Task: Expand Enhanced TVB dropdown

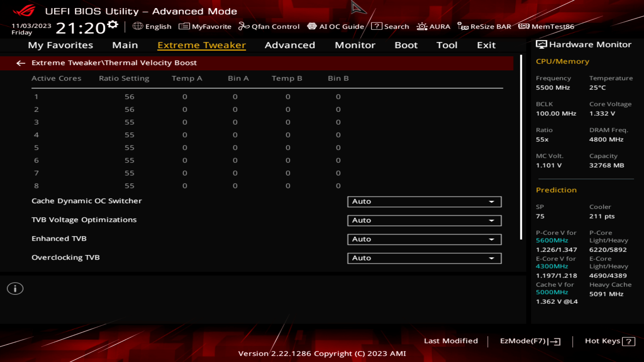Action: coord(492,239)
